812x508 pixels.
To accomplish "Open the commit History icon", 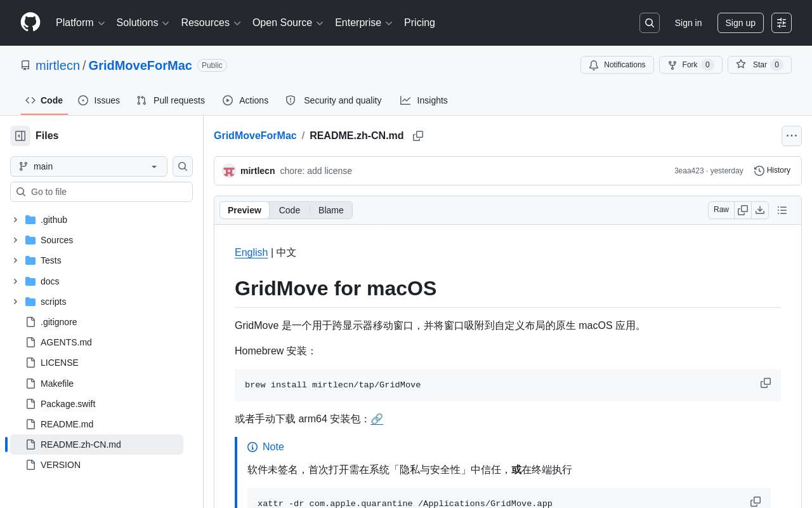I will (x=771, y=171).
